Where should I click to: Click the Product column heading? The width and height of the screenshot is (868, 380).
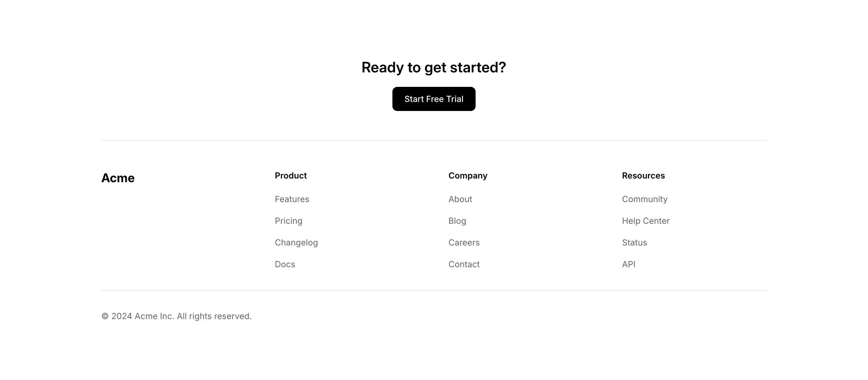point(291,176)
